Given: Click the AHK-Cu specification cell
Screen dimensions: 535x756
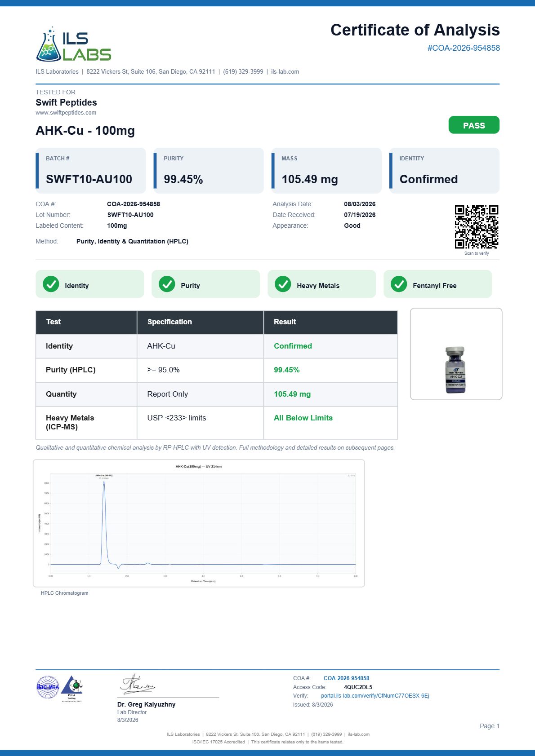Looking at the screenshot, I should tap(200, 346).
